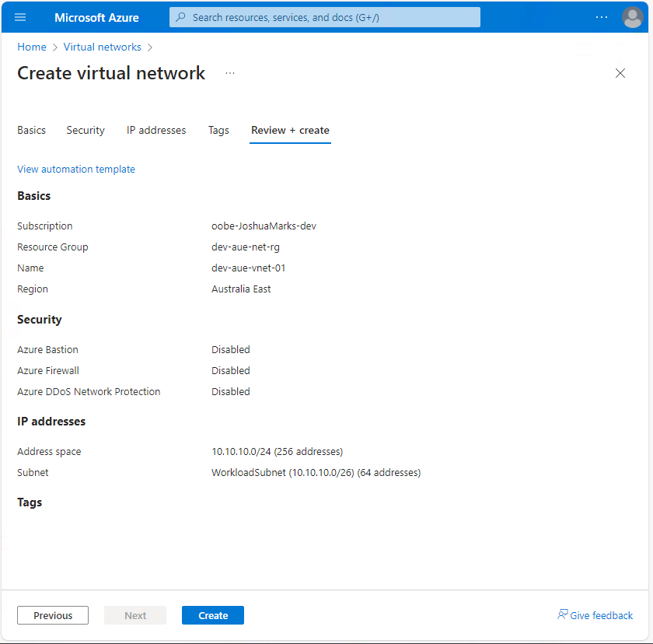Click the Microsoft Azure logo
The width and height of the screenshot is (653, 644).
[96, 17]
